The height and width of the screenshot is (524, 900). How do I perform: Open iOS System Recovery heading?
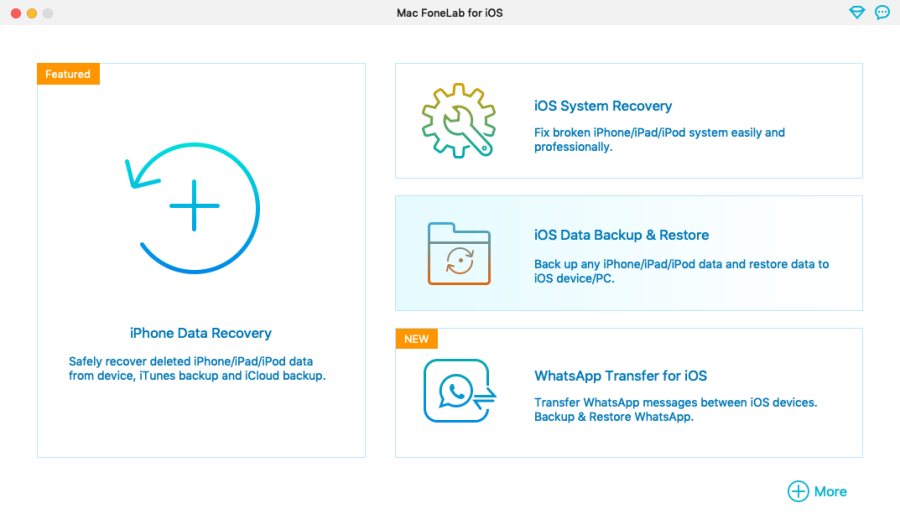603,106
